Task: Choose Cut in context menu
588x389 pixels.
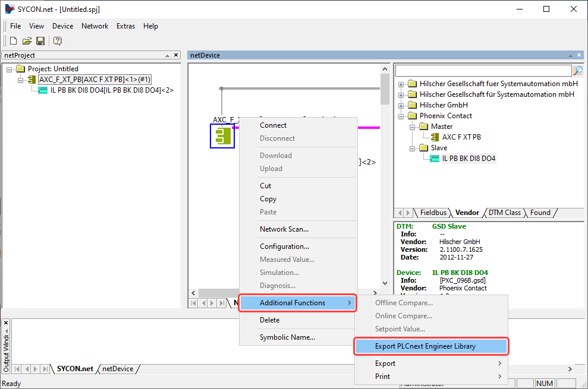Action: (298, 185)
